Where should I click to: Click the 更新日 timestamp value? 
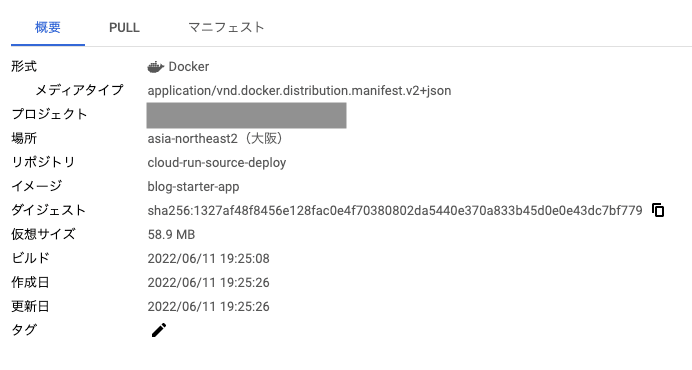(208, 306)
